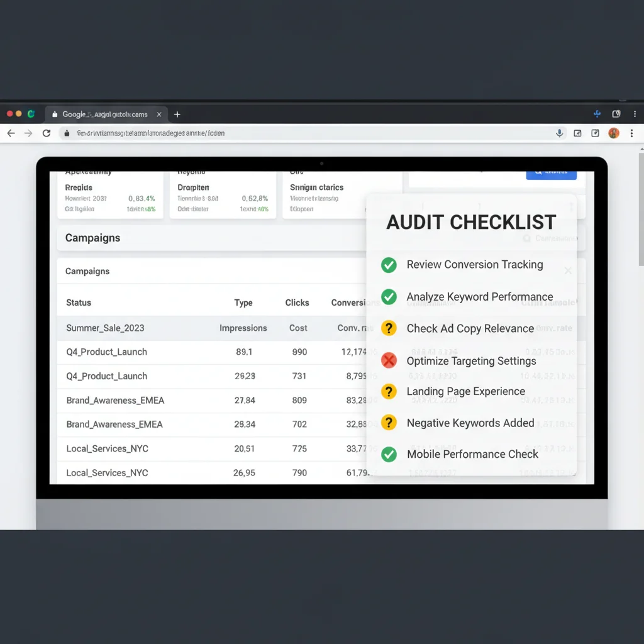Click the Review Conversion Tracking label

click(x=475, y=265)
